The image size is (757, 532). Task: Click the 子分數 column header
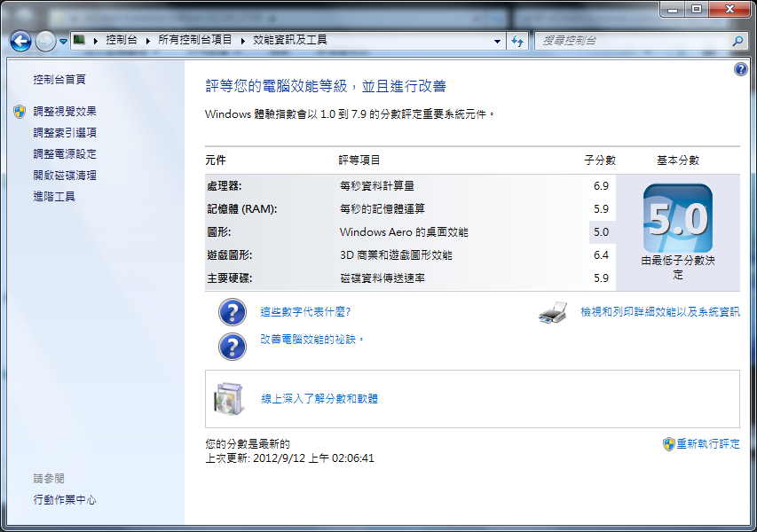click(600, 160)
